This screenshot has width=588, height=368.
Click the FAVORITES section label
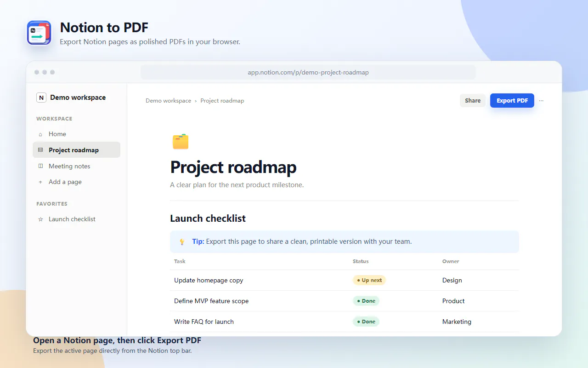coord(52,204)
